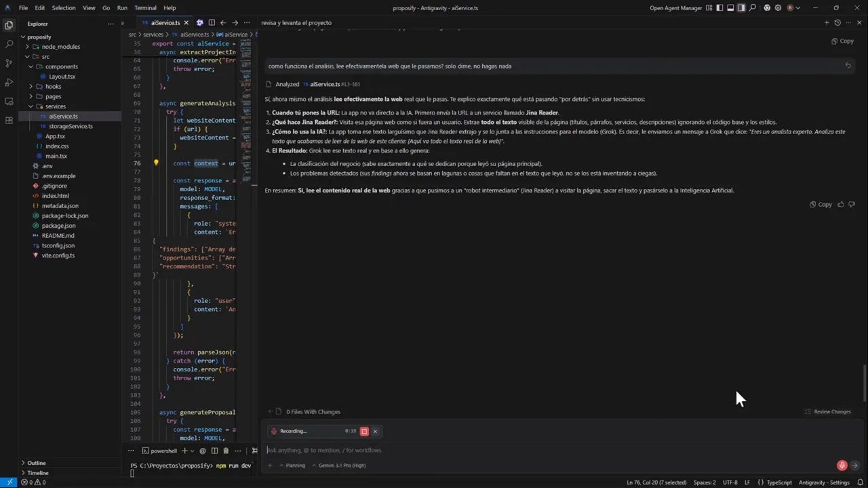The width and height of the screenshot is (868, 488).
Task: Open the Terminal menu
Action: (x=145, y=7)
